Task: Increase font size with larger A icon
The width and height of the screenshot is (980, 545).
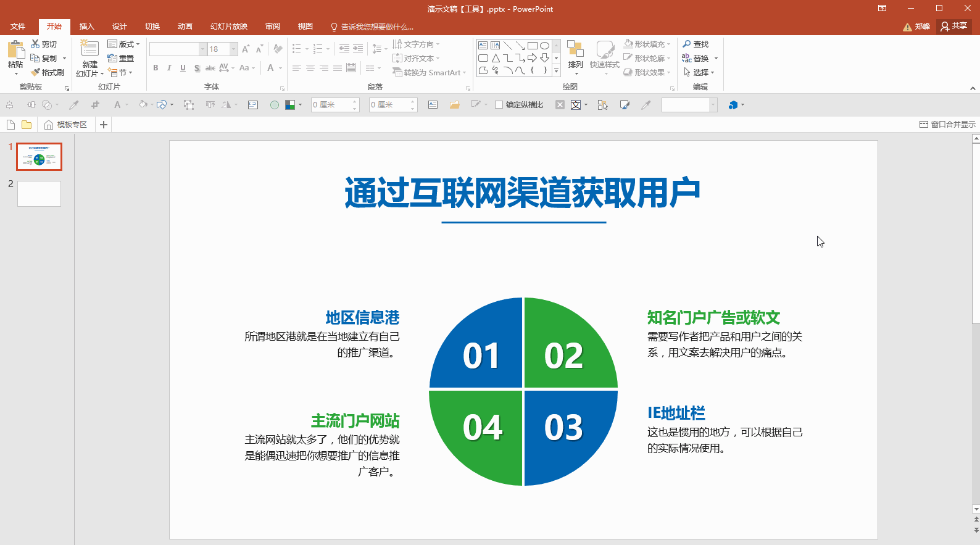Action: coord(246,49)
